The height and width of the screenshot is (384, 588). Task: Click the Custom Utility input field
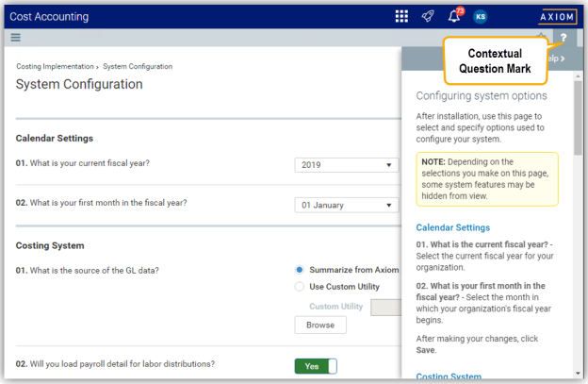[385, 307]
